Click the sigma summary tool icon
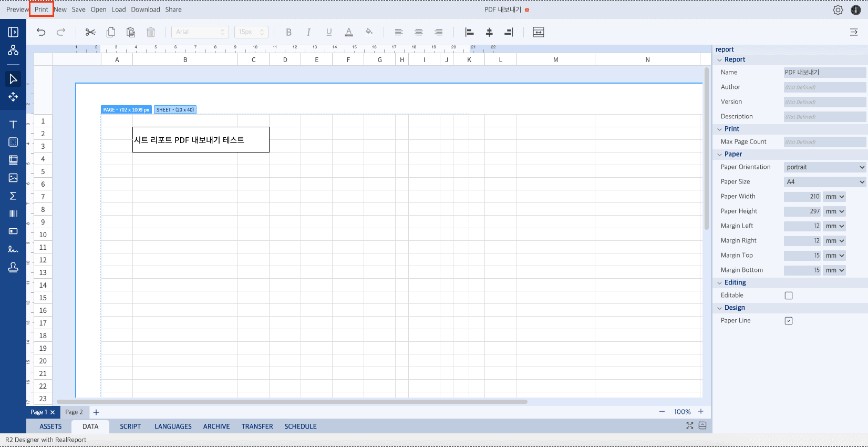The width and height of the screenshot is (868, 447). pos(13,196)
